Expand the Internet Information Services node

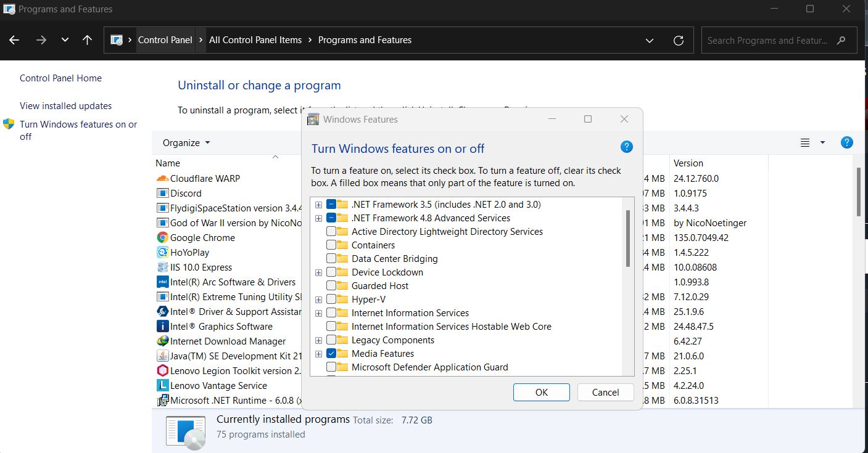click(x=318, y=313)
